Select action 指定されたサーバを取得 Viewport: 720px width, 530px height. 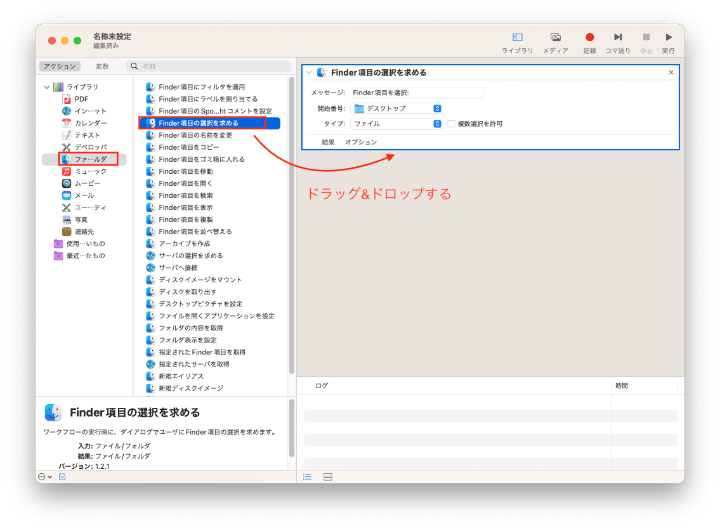(188, 364)
